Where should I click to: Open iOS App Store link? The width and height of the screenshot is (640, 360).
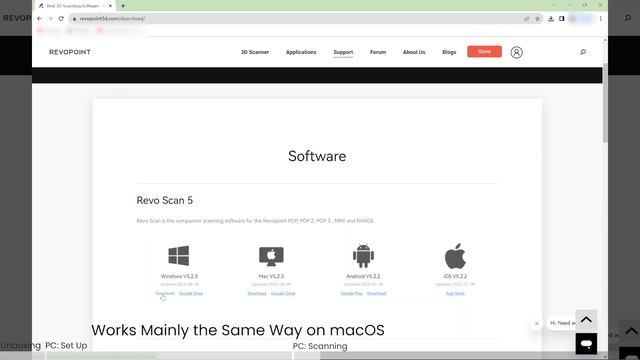455,293
